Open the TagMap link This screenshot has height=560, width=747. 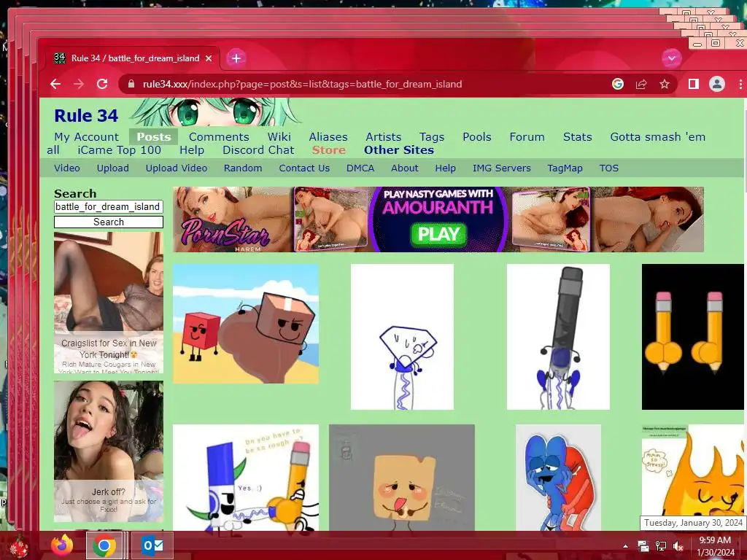565,168
